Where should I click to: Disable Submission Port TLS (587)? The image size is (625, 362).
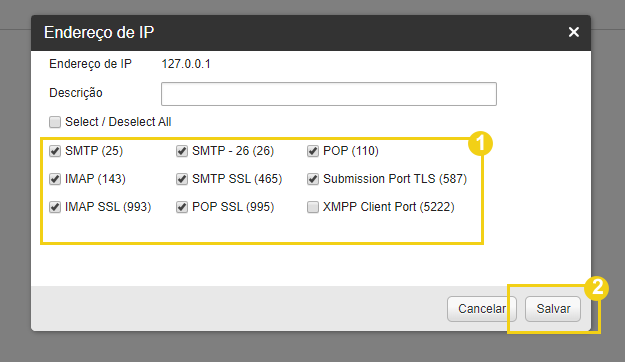(313, 179)
